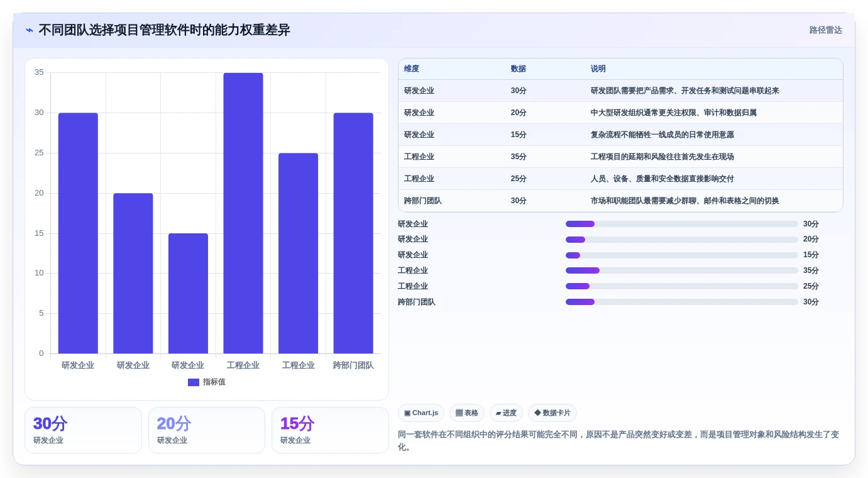Click the progress bar labeled 25分
868x478 pixels.
(682, 286)
